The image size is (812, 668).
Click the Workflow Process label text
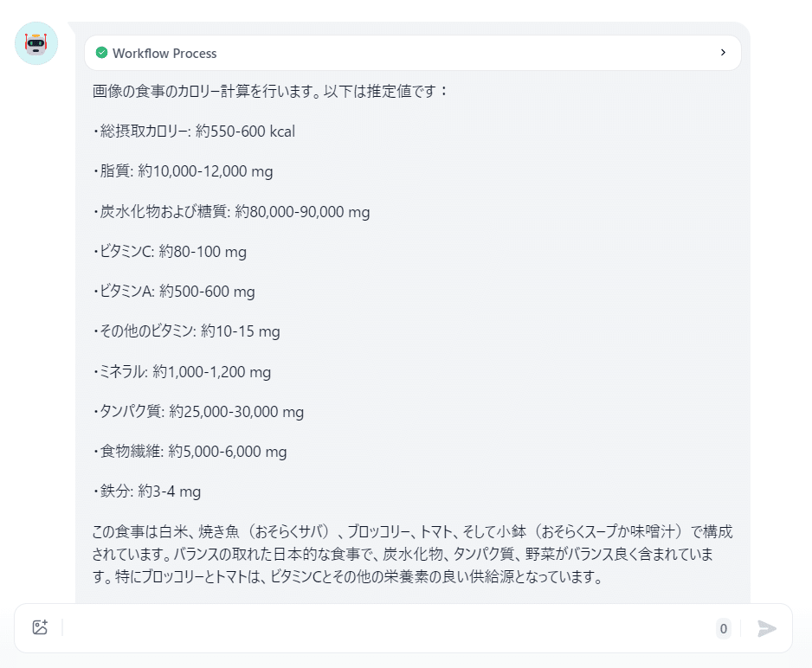(164, 54)
